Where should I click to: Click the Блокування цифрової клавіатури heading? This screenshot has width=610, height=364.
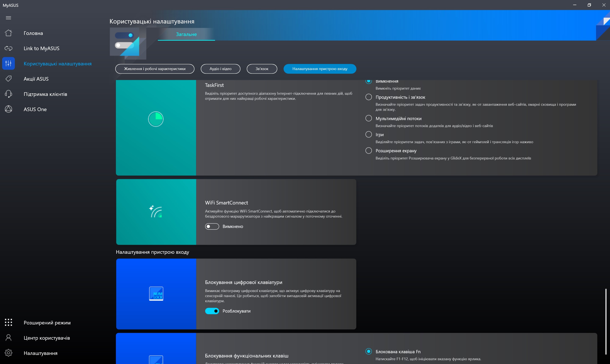point(244,282)
